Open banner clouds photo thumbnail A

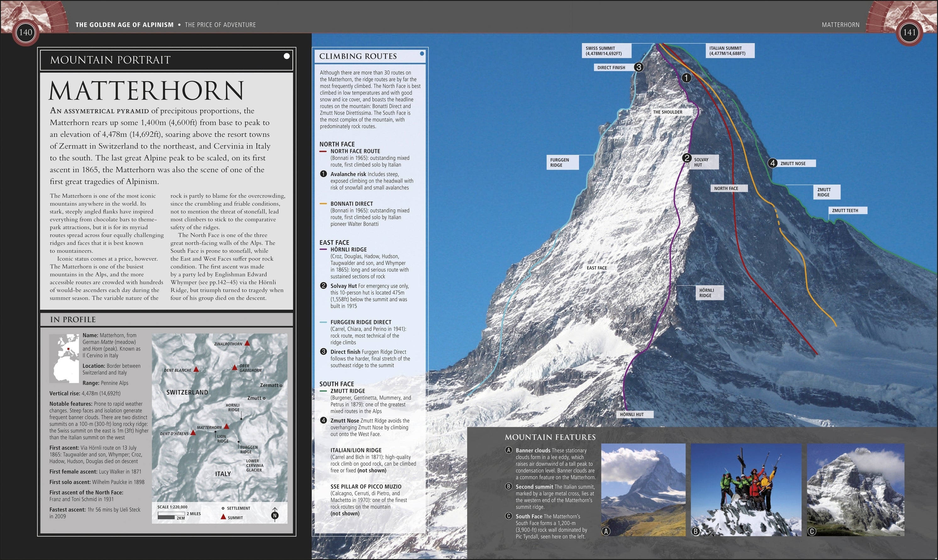coord(643,490)
